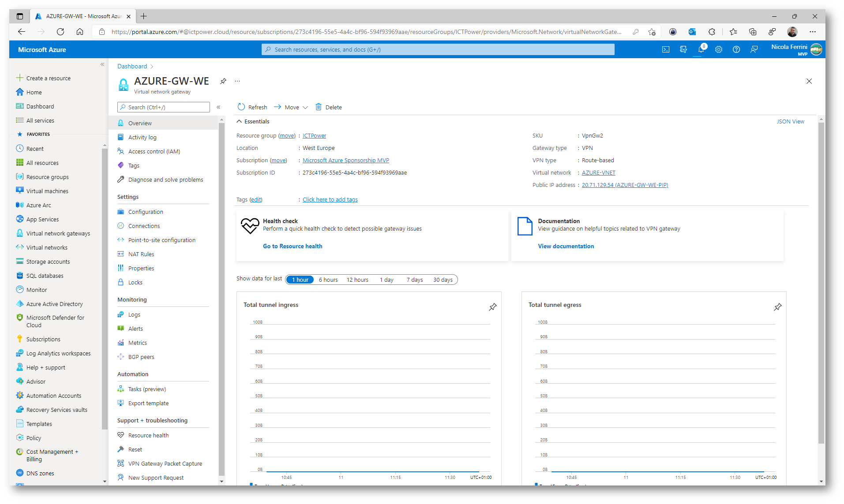Select 1 hour data range

click(x=300, y=280)
